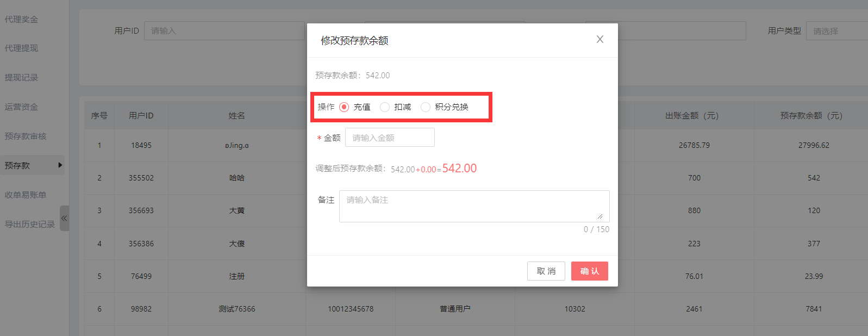Select the 积分兑换 radio option
The height and width of the screenshot is (336, 868).
[426, 107]
